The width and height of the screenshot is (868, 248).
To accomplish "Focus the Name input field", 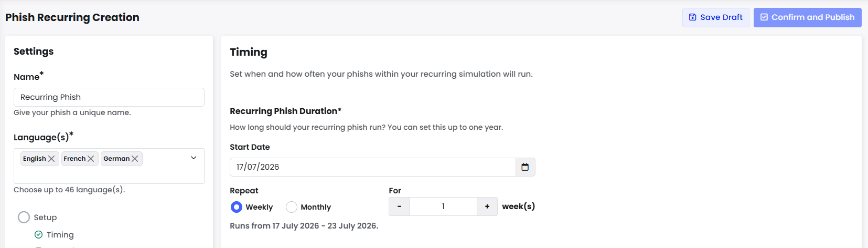I will click(109, 97).
